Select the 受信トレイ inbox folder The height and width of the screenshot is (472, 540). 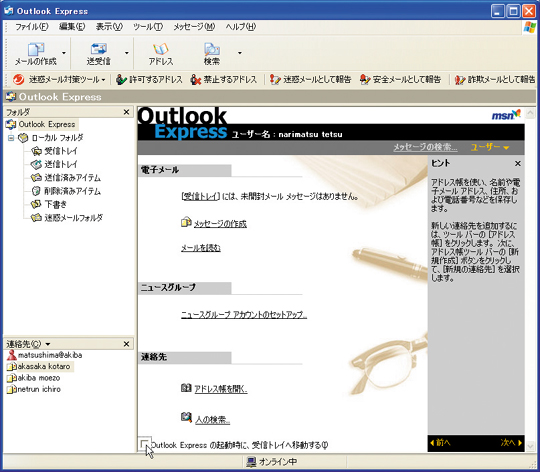[x=61, y=151]
